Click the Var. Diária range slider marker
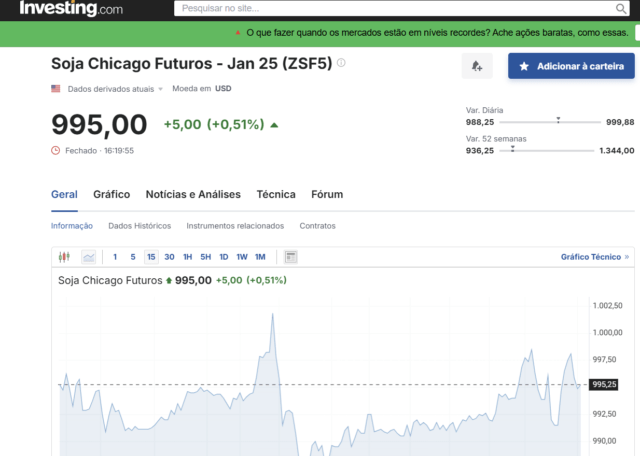The width and height of the screenshot is (640, 456). point(558,120)
